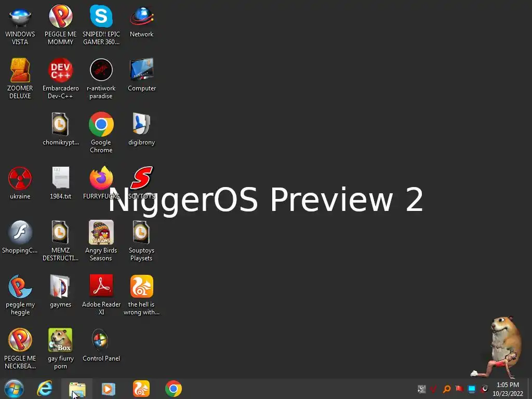
Task: Click the UC Browser 'the hell is wrong with...' icon
Action: point(141,295)
